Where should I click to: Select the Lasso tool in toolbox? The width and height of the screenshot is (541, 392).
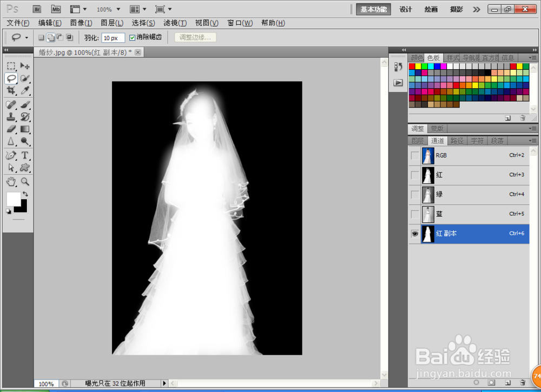pos(11,78)
